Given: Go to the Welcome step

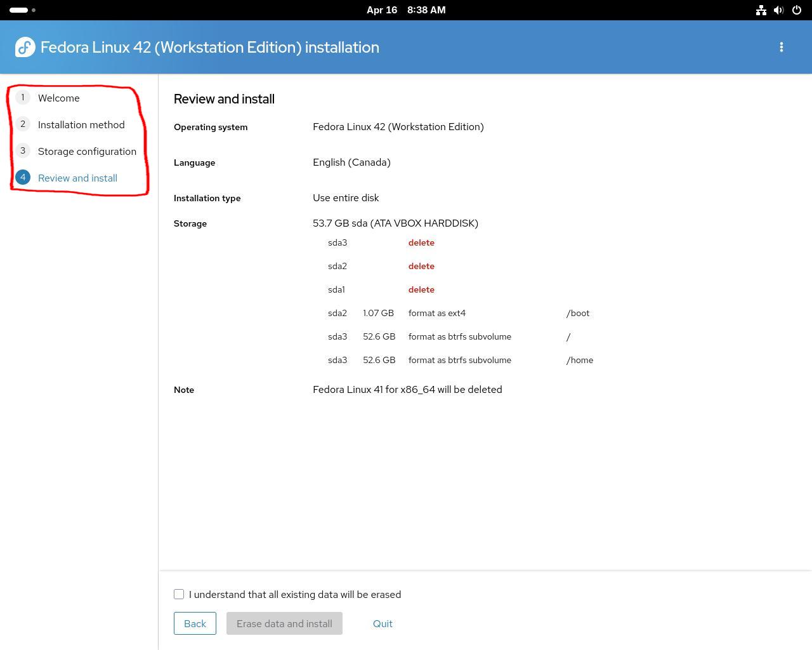Looking at the screenshot, I should (x=58, y=98).
